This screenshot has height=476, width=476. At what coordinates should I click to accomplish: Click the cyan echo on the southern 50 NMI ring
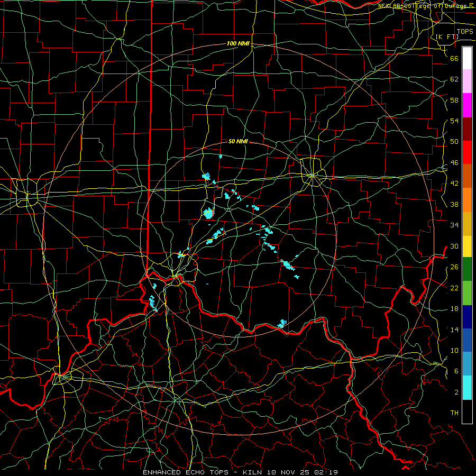click(282, 323)
